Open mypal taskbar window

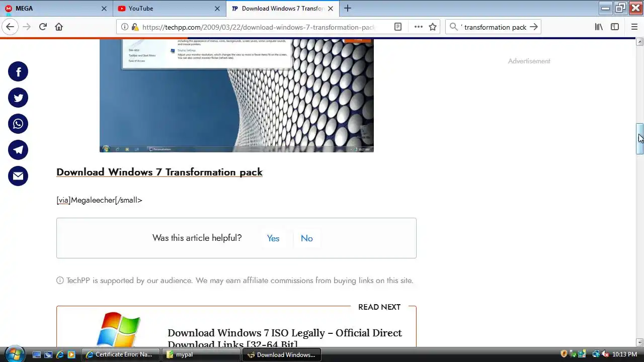tap(202, 354)
